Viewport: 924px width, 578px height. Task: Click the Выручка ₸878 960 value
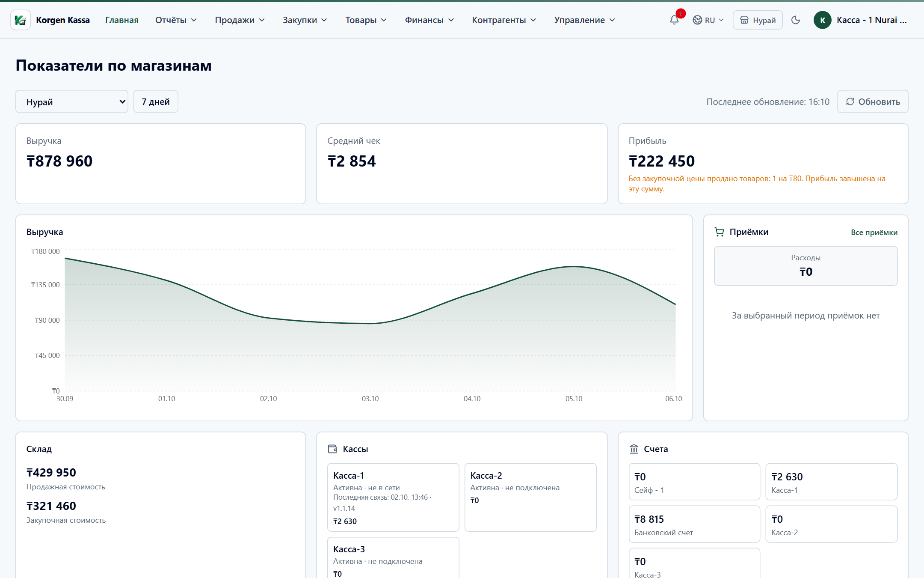[x=59, y=161]
